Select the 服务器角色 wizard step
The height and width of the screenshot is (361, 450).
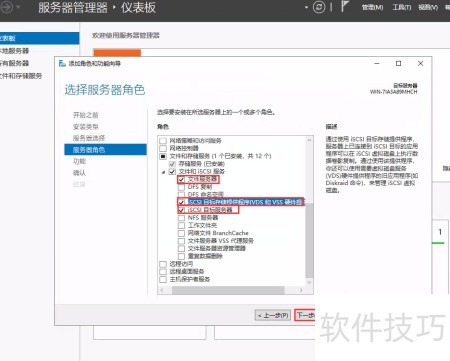(x=105, y=150)
